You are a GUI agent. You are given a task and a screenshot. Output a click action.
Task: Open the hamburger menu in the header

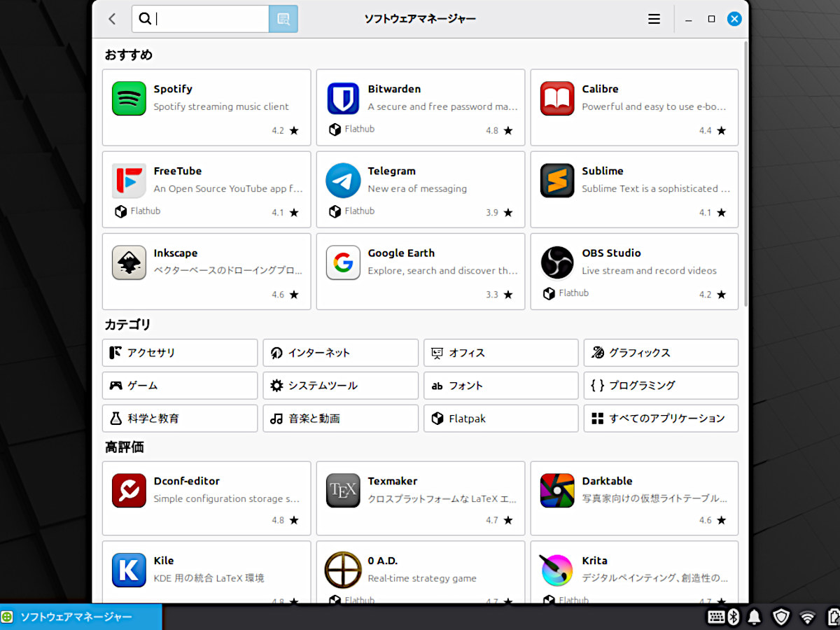point(654,19)
